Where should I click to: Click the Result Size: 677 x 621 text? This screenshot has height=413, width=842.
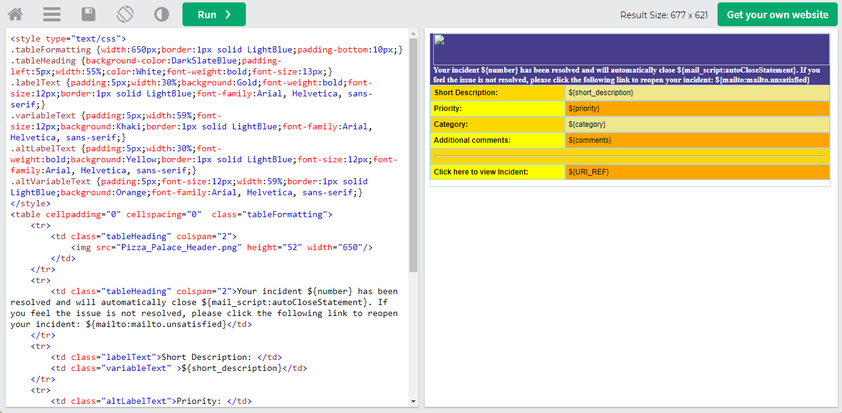coord(664,15)
